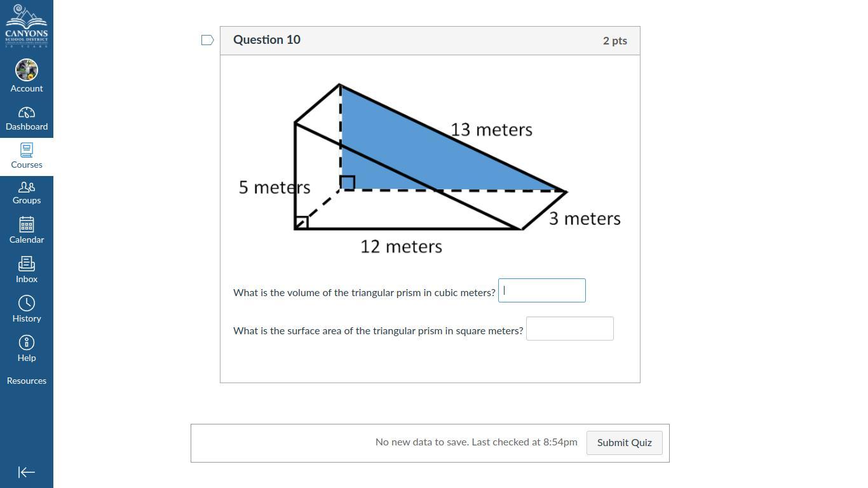Click the volume answer input box
868x488 pixels.
pos(542,290)
